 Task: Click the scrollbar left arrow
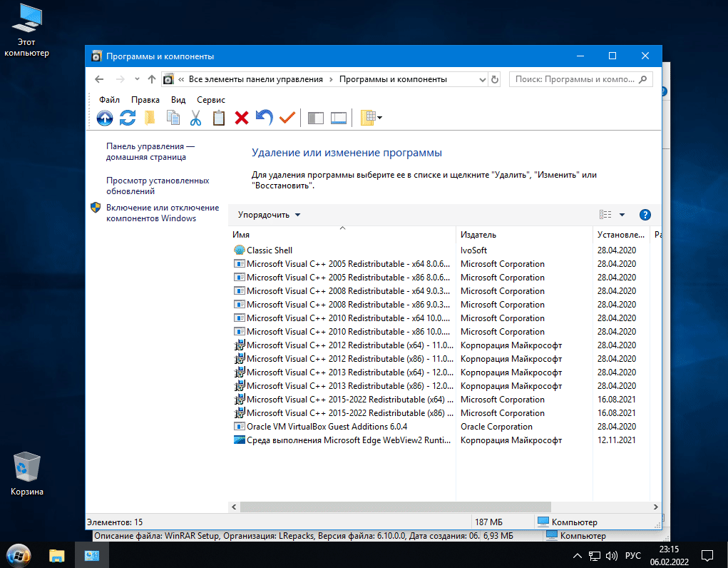click(x=234, y=507)
